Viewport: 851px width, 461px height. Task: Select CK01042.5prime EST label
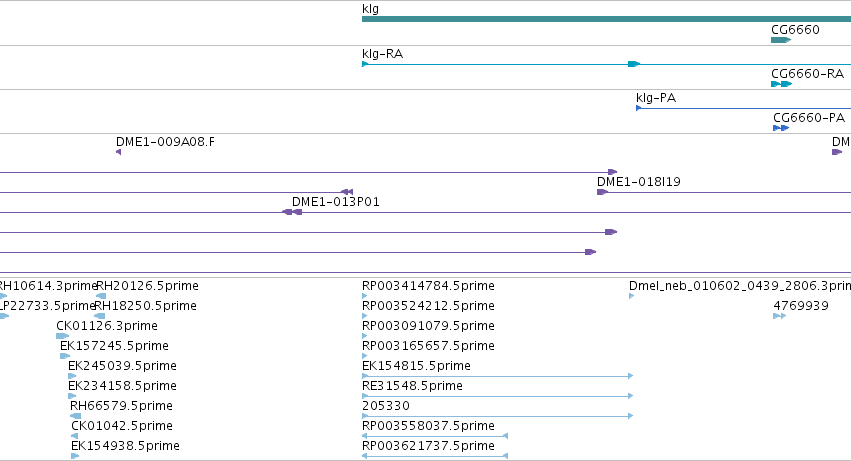click(122, 426)
